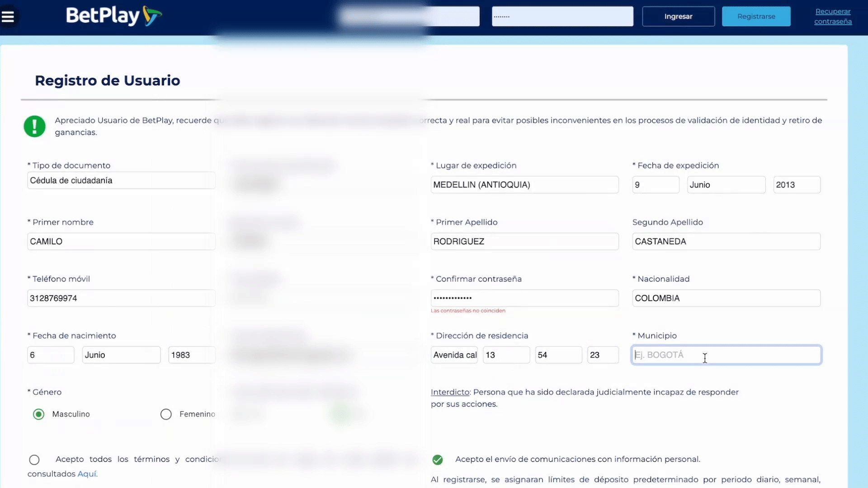Open the Avenida calle address type dropdown
Image resolution: width=868 pixels, height=488 pixels.
click(x=454, y=355)
